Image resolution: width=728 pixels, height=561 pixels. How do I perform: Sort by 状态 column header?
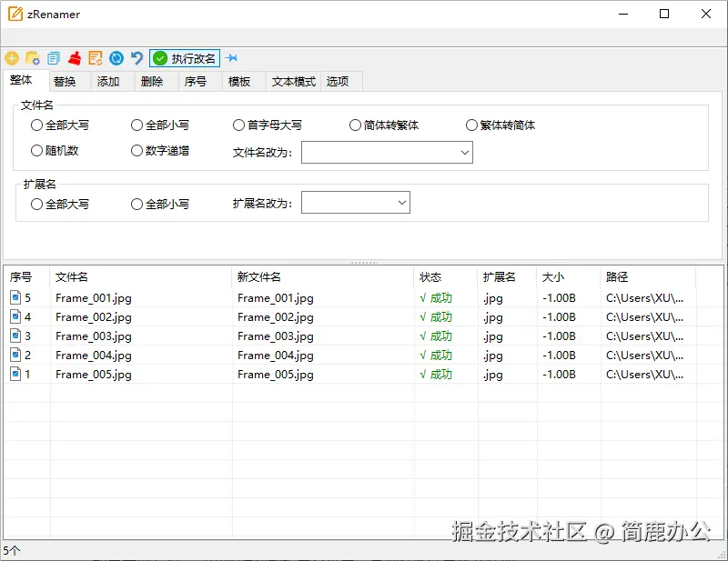[446, 277]
